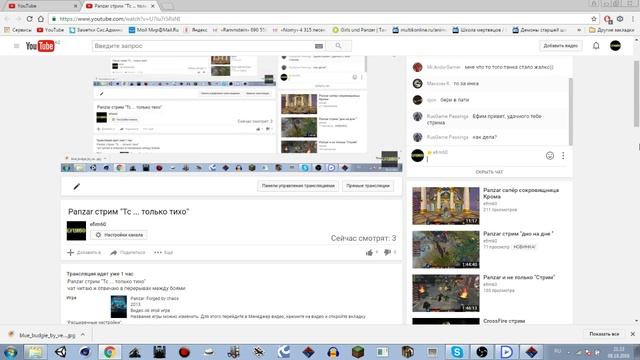Viewport: 640px width, 360px height.
Task: Open Skype from the taskbar
Action: point(457,351)
